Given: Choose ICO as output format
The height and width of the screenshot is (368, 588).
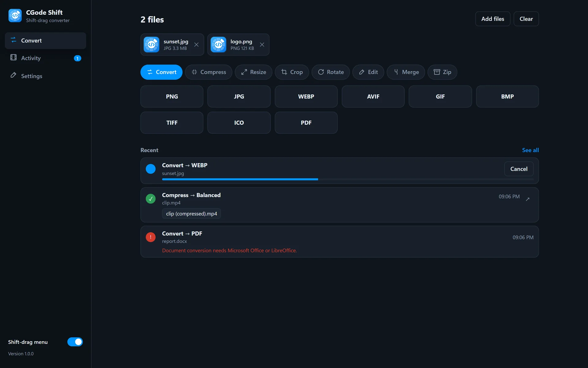Looking at the screenshot, I should pos(239,123).
